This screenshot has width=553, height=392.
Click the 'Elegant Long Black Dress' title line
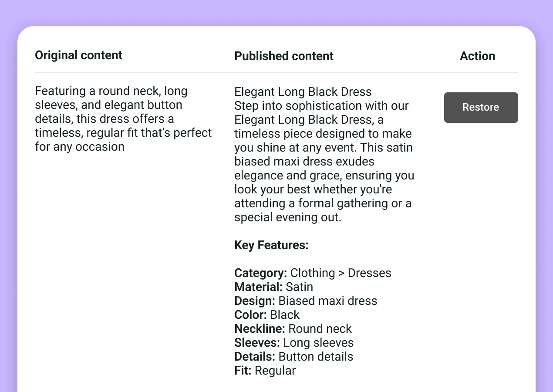(303, 92)
